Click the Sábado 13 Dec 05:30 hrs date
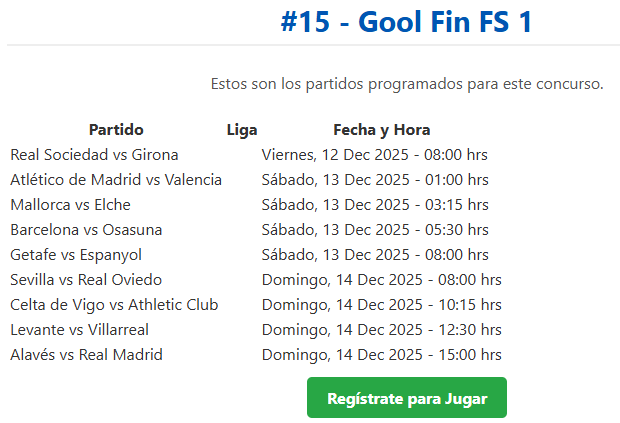This screenshot has height=423, width=620. (x=375, y=230)
